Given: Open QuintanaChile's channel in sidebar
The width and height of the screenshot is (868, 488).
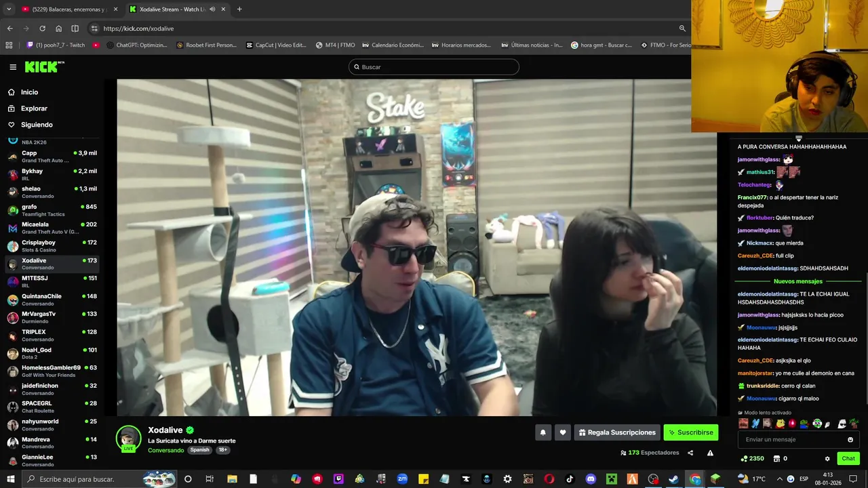Looking at the screenshot, I should [53, 300].
